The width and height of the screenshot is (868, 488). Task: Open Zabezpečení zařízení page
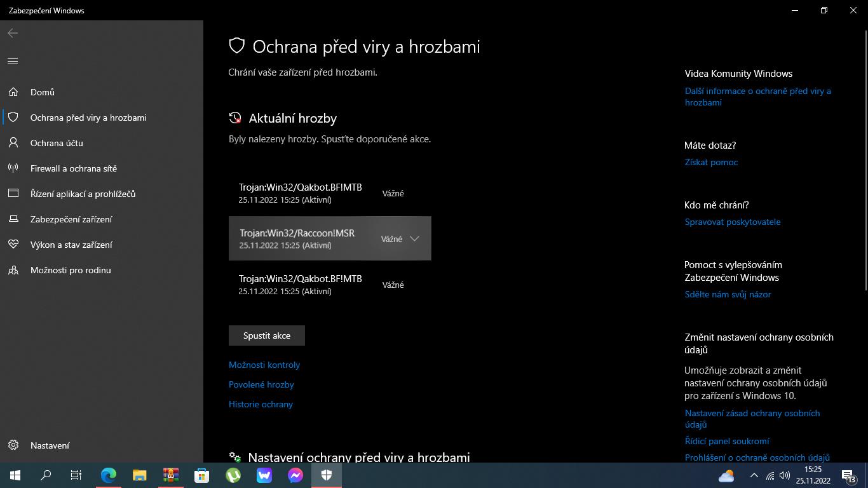click(x=71, y=219)
